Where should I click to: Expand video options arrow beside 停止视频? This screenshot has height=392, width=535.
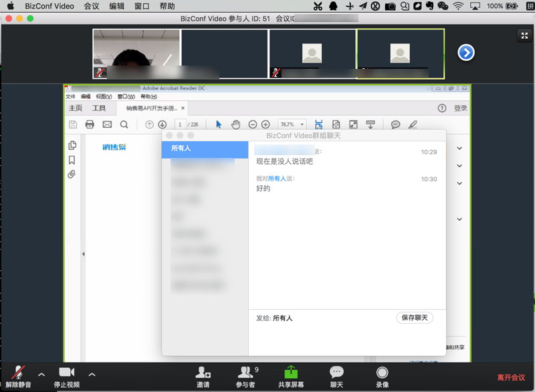92,375
